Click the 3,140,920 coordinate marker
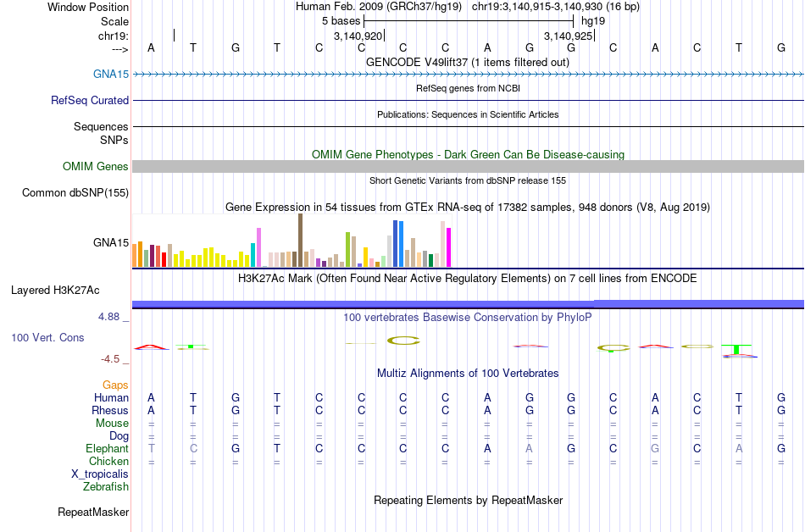The height and width of the screenshot is (532, 805). (x=358, y=36)
